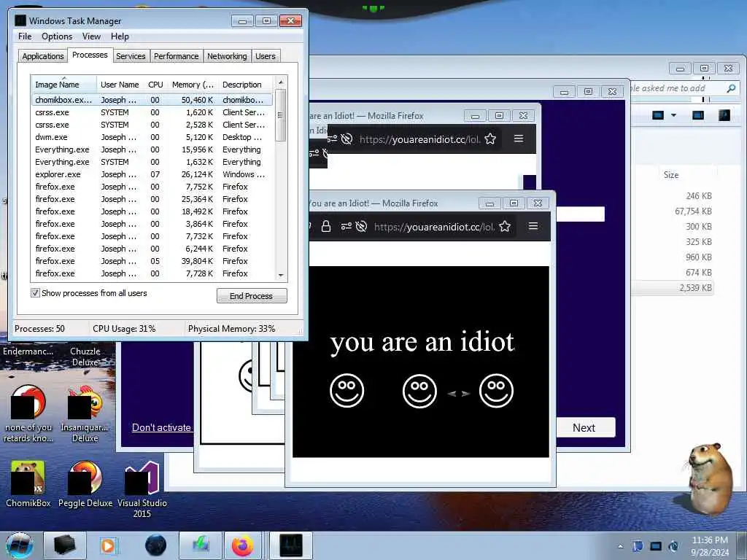
Task: Click the Windows Start orb
Action: (x=20, y=545)
